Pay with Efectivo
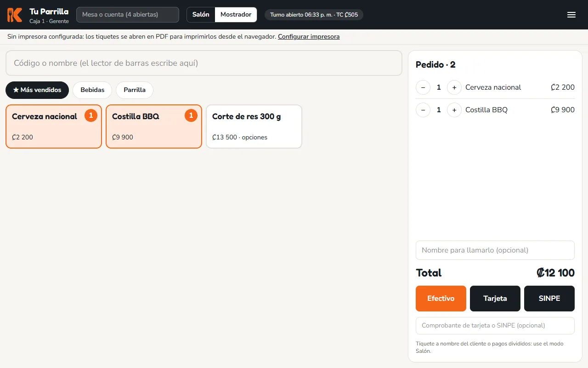The image size is (588, 368). click(441, 299)
